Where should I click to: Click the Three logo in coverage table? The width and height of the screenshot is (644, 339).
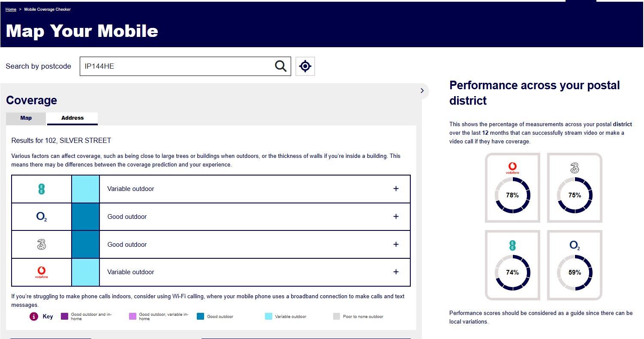tap(42, 245)
